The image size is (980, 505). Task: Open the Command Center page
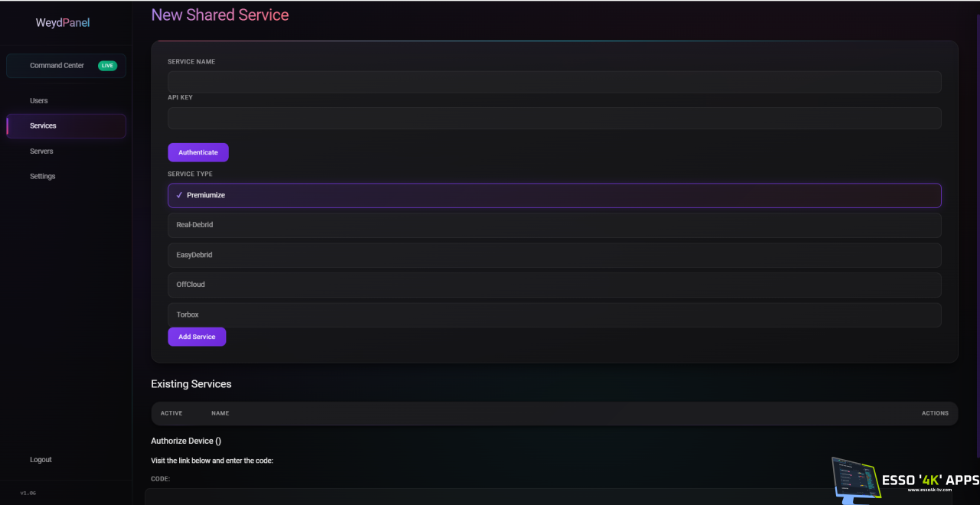click(x=66, y=66)
